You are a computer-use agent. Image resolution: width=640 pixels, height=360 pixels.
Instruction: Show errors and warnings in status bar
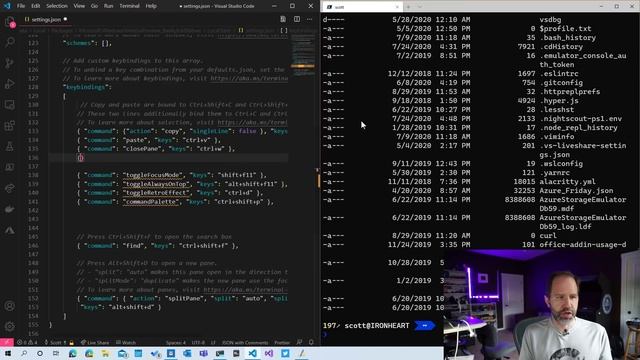pyautogui.click(x=27, y=342)
